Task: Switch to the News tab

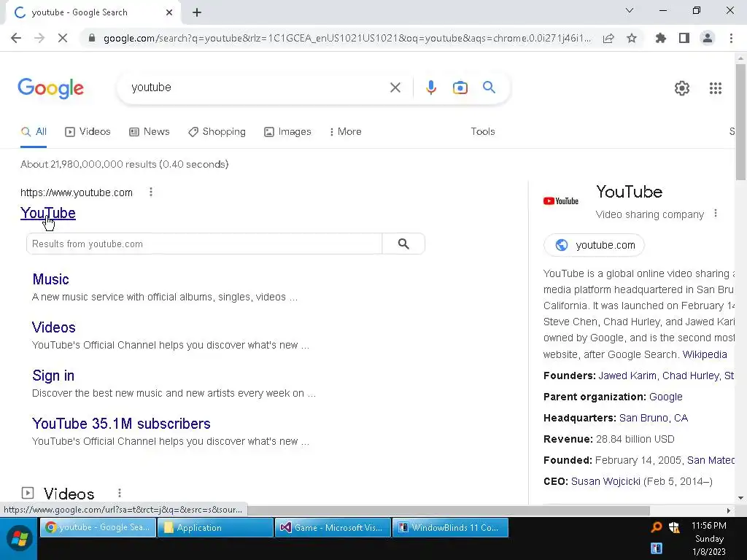Action: pyautogui.click(x=150, y=132)
